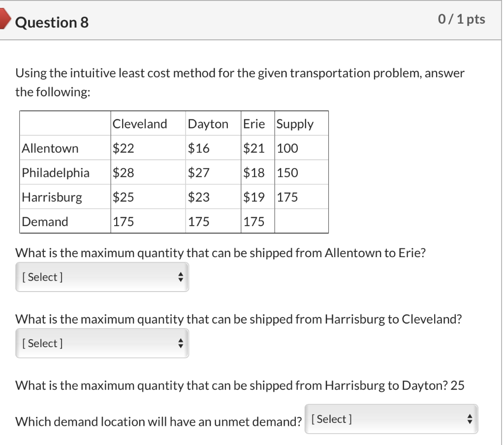Open the Allentown to Erie answer dropdown
Viewport: 504px width, 445px height.
(x=102, y=277)
